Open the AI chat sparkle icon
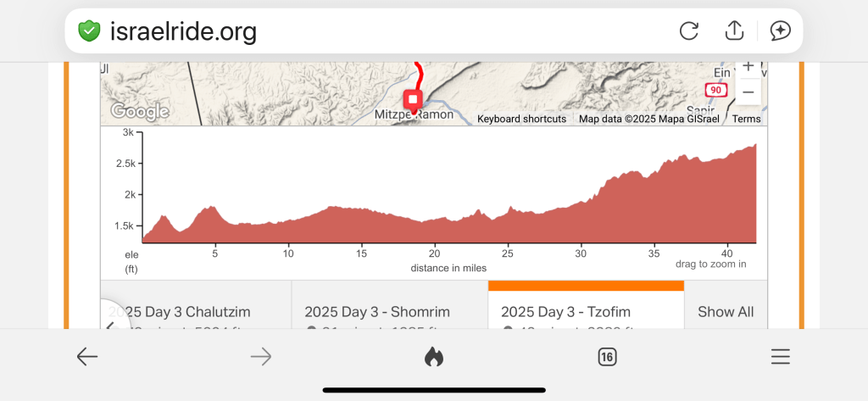The image size is (868, 401). click(x=780, y=31)
